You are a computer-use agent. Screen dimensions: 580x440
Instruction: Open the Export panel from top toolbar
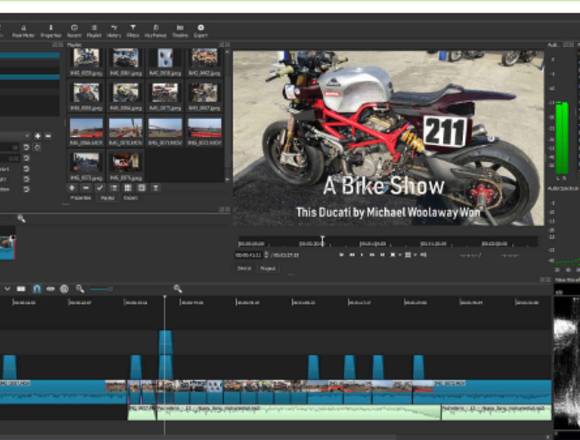(x=200, y=31)
